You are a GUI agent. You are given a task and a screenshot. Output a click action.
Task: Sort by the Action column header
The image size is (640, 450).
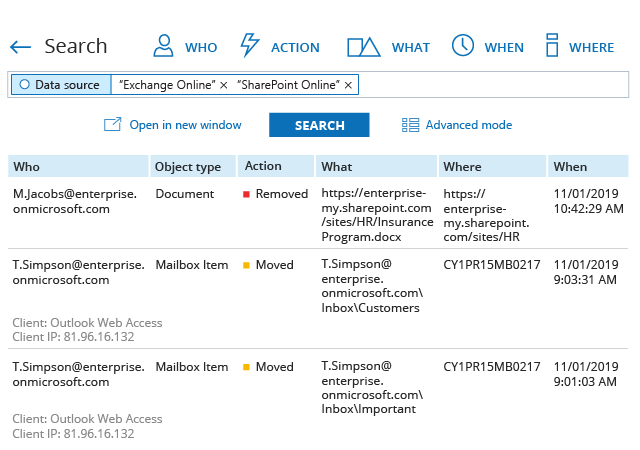276,166
